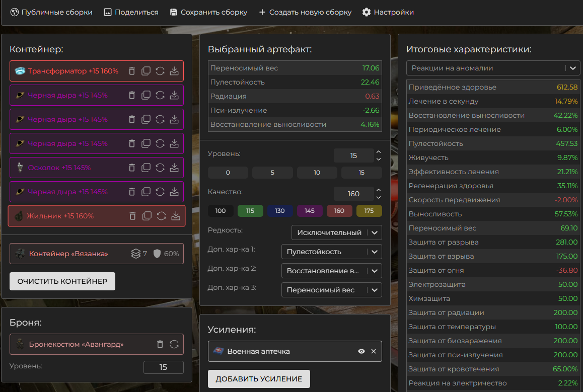
Task: Delete the Трансформатор artifact from container
Action: (132, 71)
